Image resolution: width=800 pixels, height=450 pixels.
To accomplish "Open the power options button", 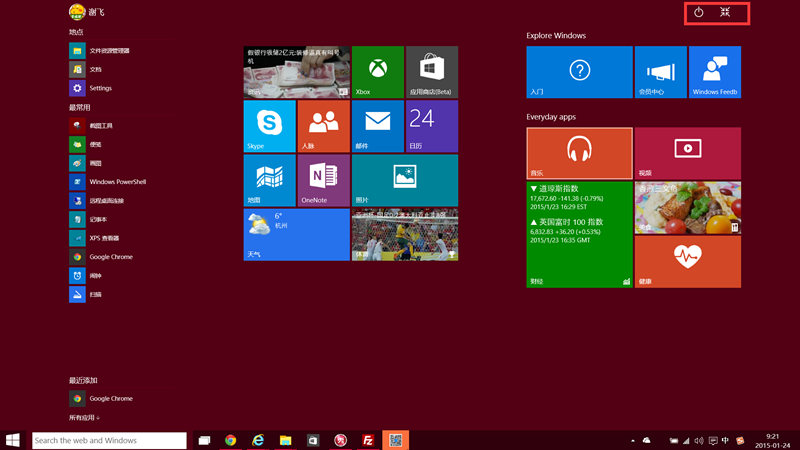I will click(x=698, y=12).
